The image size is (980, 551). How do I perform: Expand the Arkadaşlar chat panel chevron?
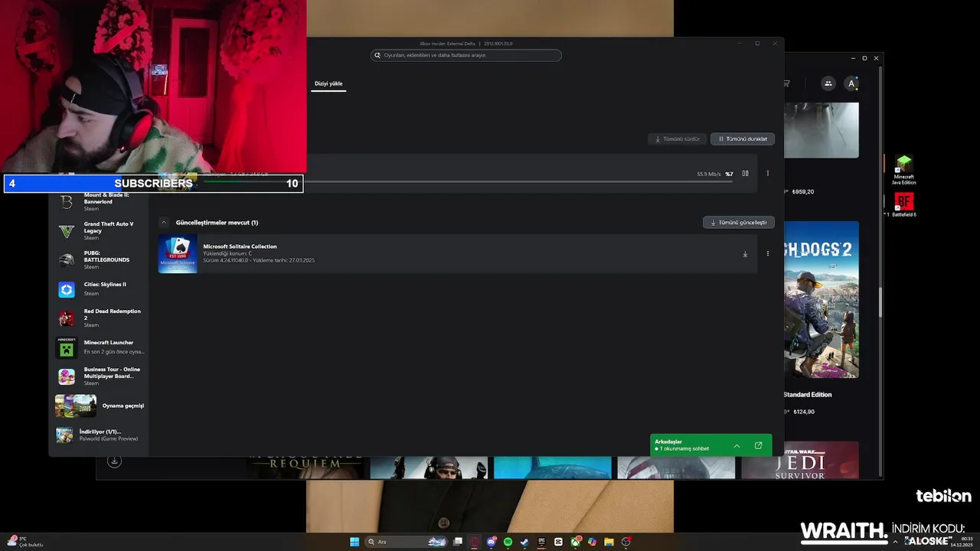click(737, 445)
